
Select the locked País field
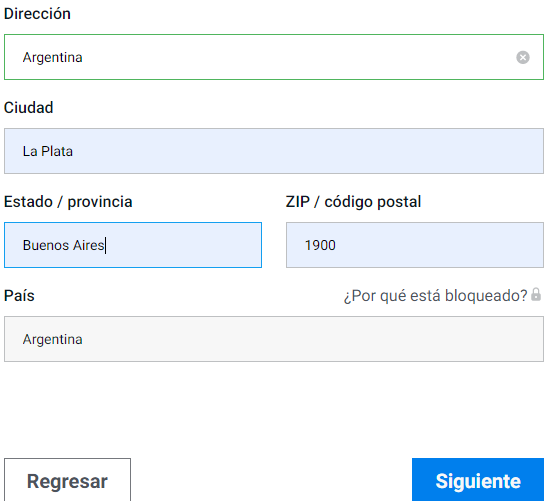coord(274,339)
